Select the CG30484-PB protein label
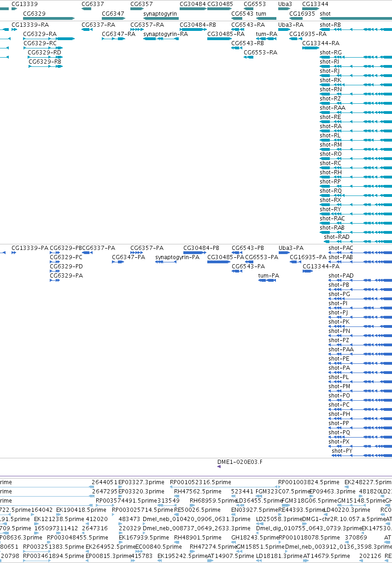Screen dimensions: 392x563 (x=201, y=248)
